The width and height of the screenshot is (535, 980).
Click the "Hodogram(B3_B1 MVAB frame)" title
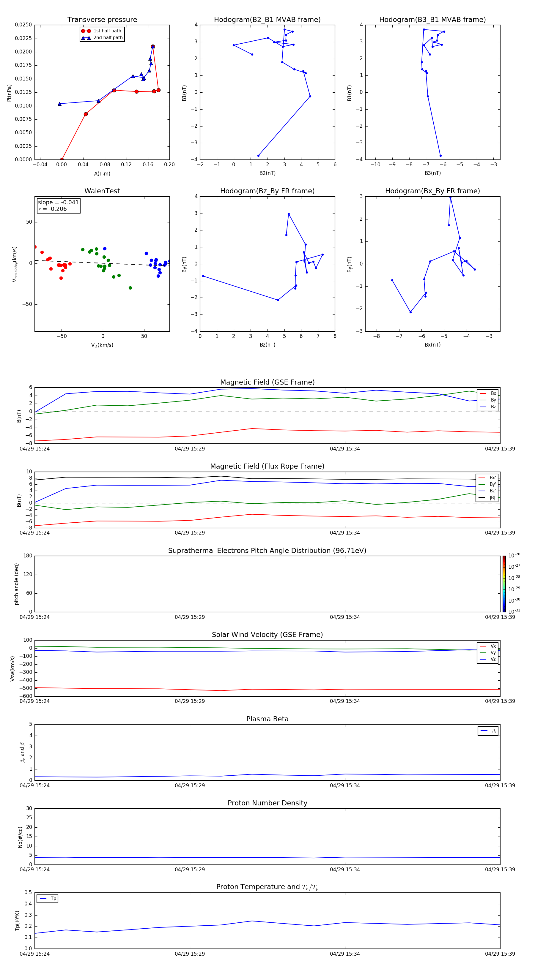432,20
